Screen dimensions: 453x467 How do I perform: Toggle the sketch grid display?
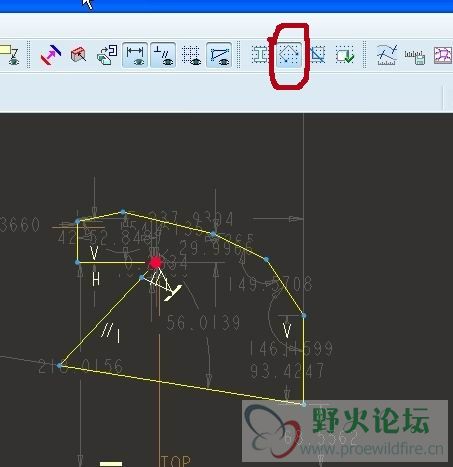191,55
